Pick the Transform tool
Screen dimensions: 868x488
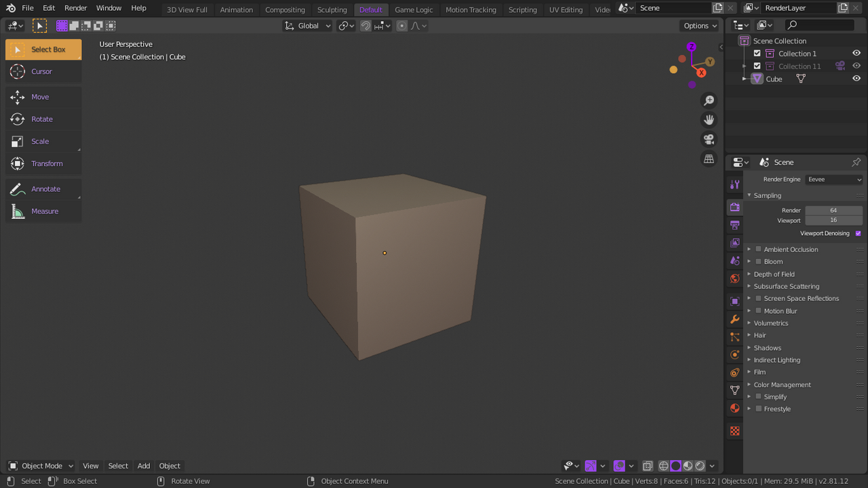tap(43, 163)
